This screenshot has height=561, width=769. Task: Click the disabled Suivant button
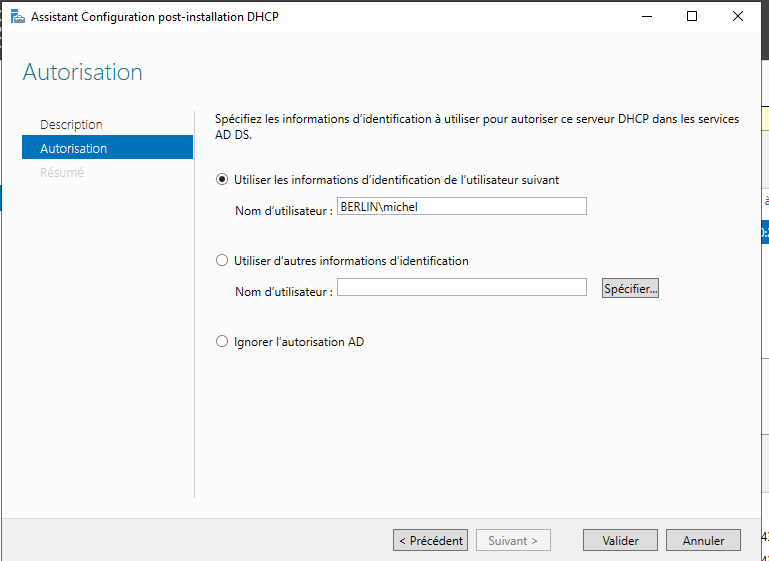[x=513, y=540]
